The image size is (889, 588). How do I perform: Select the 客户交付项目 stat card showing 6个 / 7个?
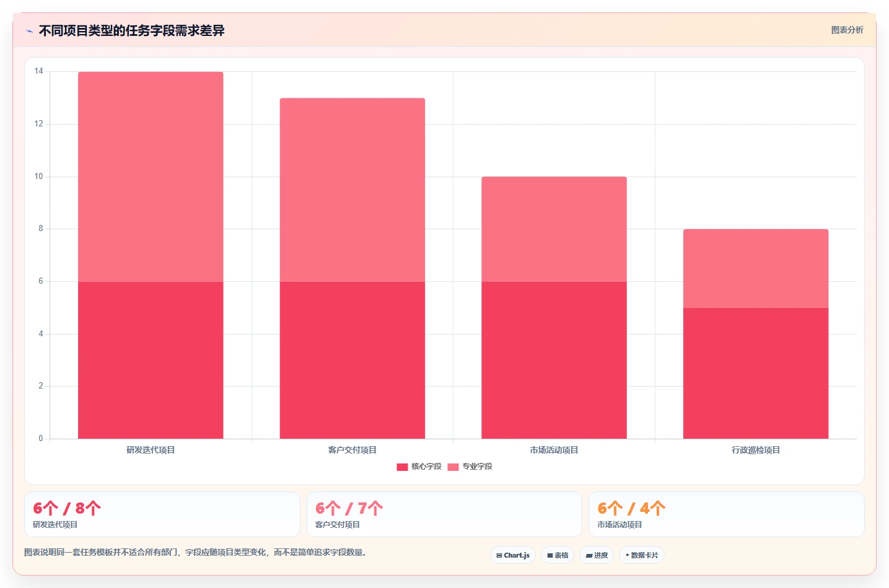click(x=444, y=514)
